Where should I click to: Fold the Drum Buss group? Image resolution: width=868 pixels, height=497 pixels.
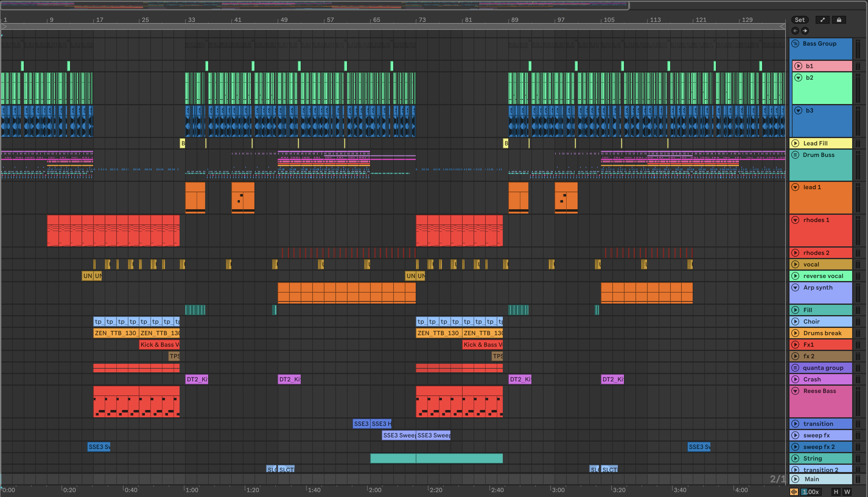[x=795, y=155]
